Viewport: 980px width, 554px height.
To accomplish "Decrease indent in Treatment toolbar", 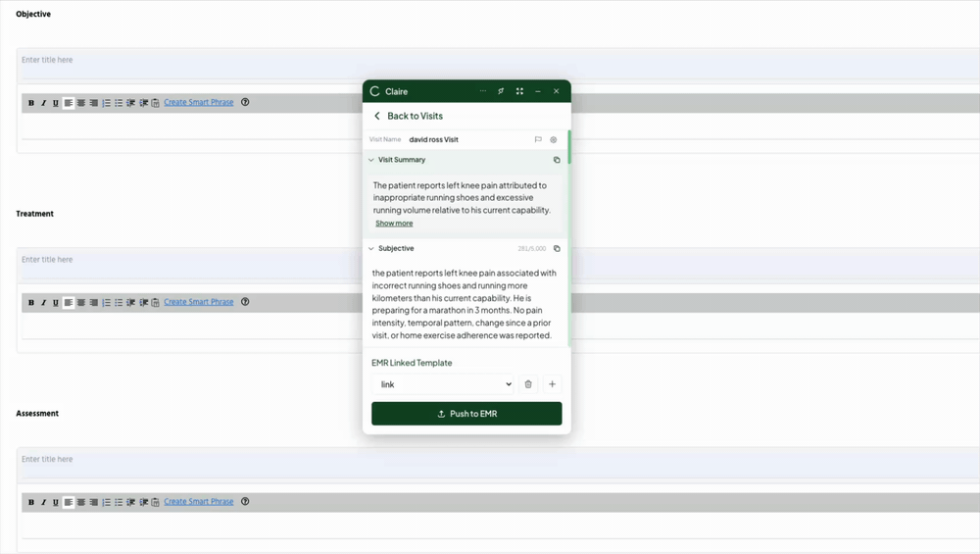I will [x=130, y=302].
